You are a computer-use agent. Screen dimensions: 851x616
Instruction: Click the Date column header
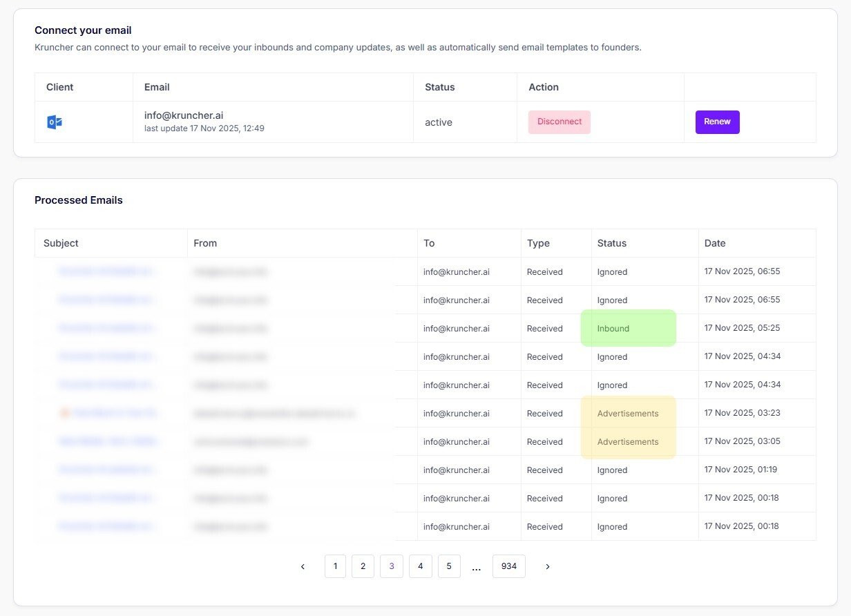[714, 243]
